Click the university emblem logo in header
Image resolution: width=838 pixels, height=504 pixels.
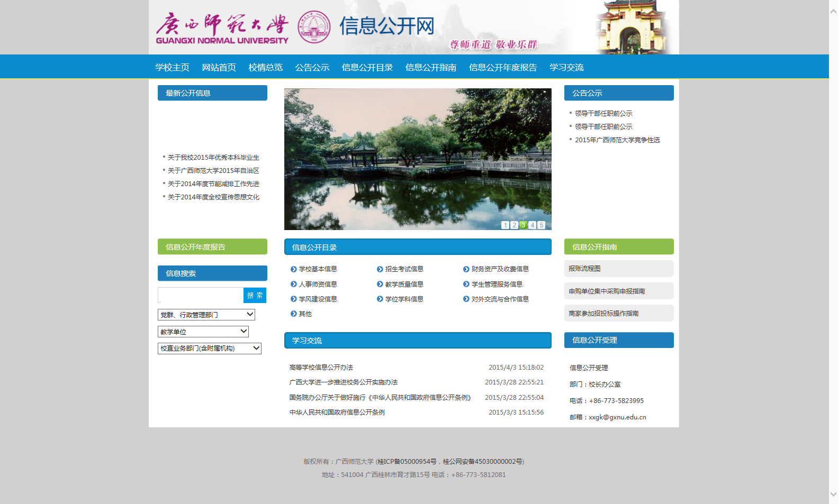314,27
